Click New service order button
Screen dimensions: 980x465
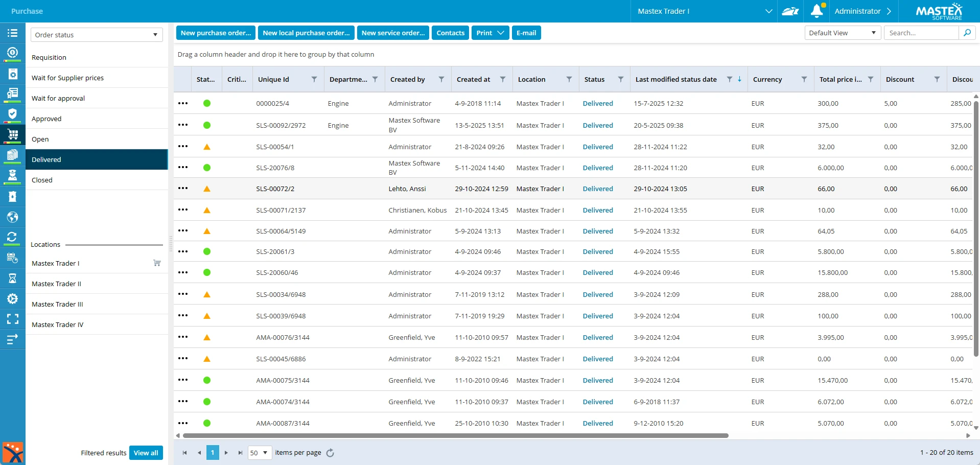393,33
